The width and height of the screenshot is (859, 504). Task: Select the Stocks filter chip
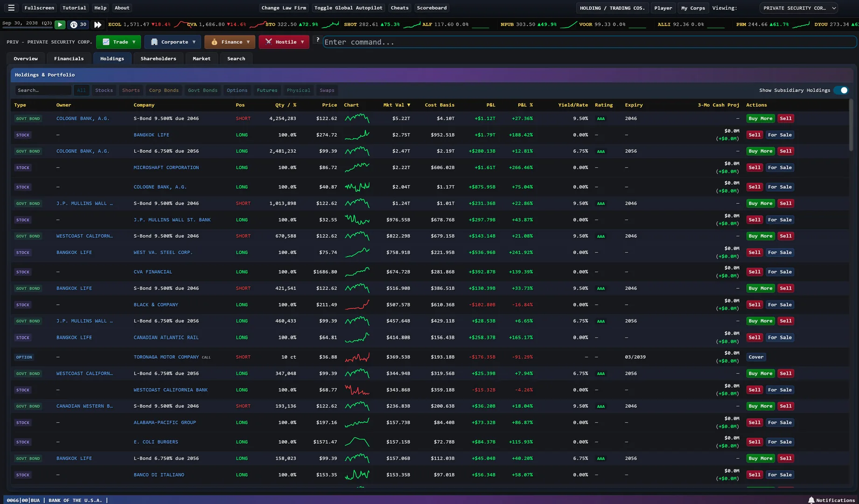pos(104,91)
